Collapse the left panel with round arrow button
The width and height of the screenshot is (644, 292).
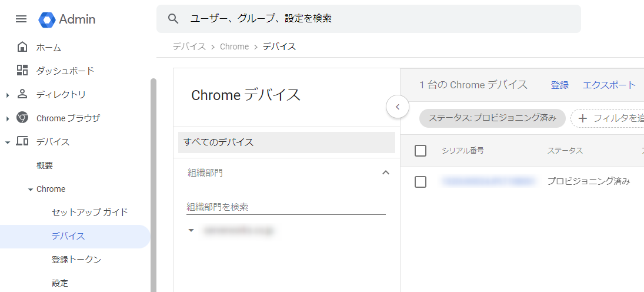coord(398,107)
